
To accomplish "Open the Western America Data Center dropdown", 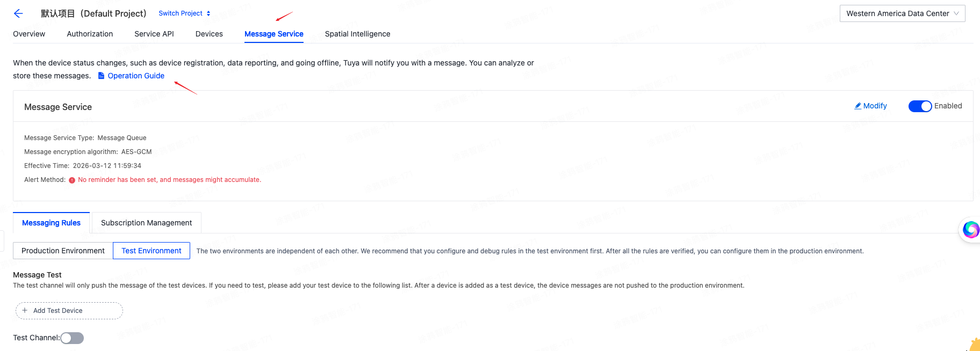I will (902, 13).
